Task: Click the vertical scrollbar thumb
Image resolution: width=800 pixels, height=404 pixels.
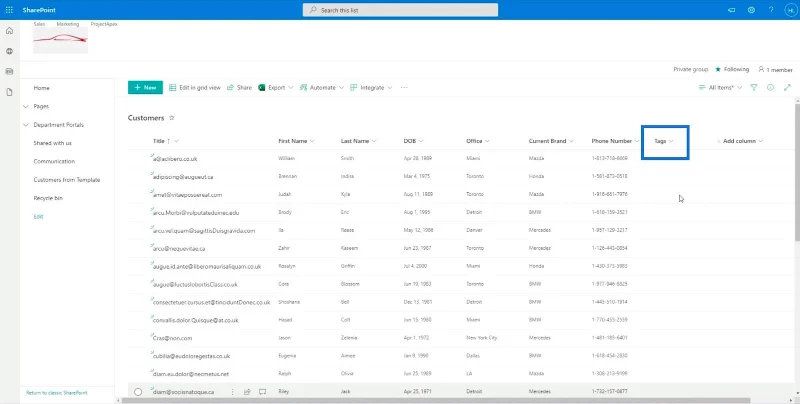Action: [797, 171]
